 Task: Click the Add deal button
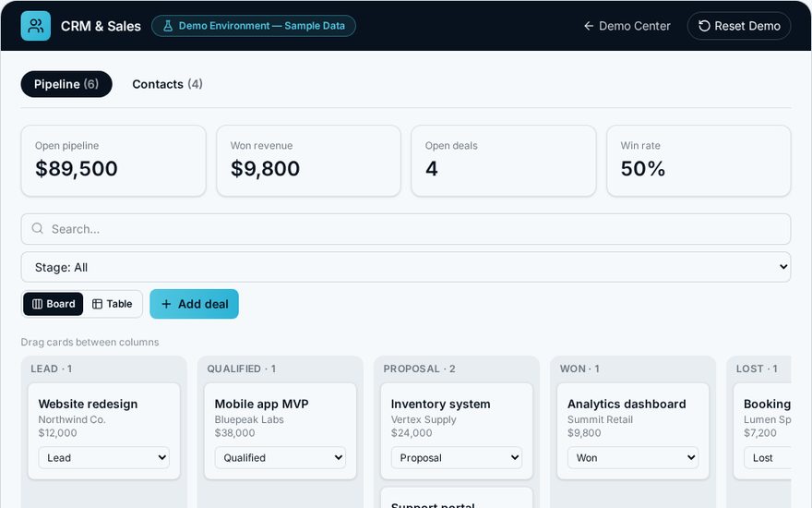point(194,304)
